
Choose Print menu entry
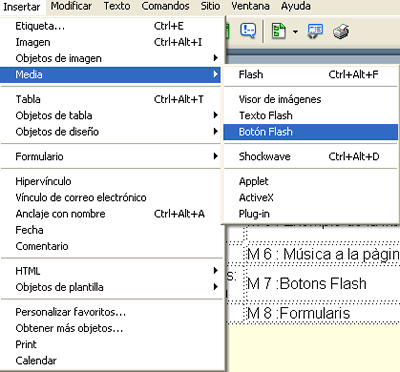point(111,344)
